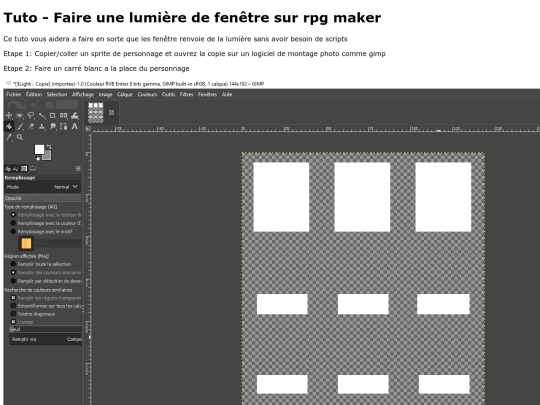Open the Filtres menu
Image resolution: width=540 pixels, height=405 pixels.
point(186,94)
